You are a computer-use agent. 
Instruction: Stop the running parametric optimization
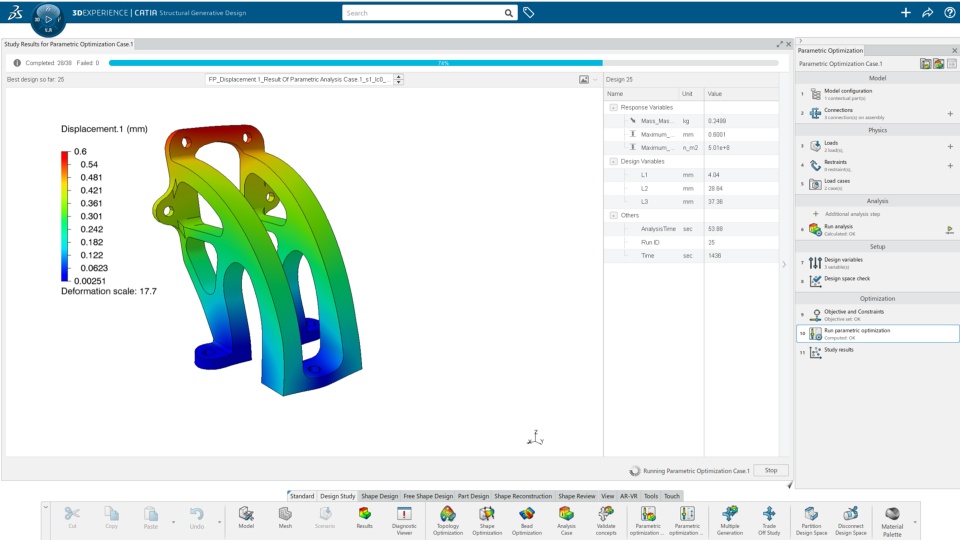771,470
